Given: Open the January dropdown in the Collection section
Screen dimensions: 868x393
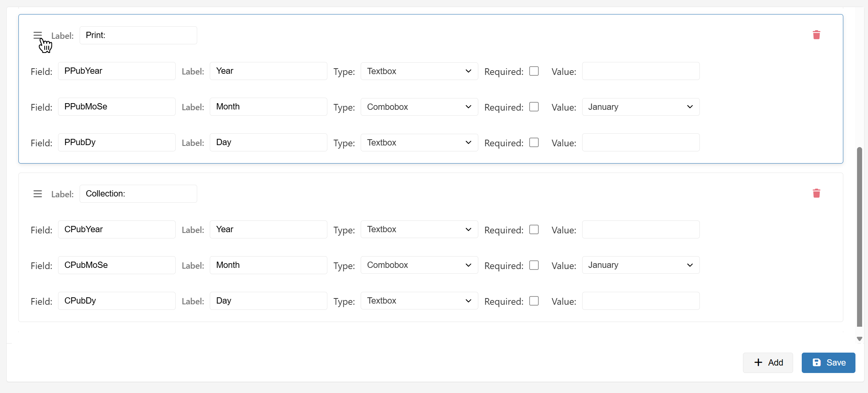Looking at the screenshot, I should [640, 265].
